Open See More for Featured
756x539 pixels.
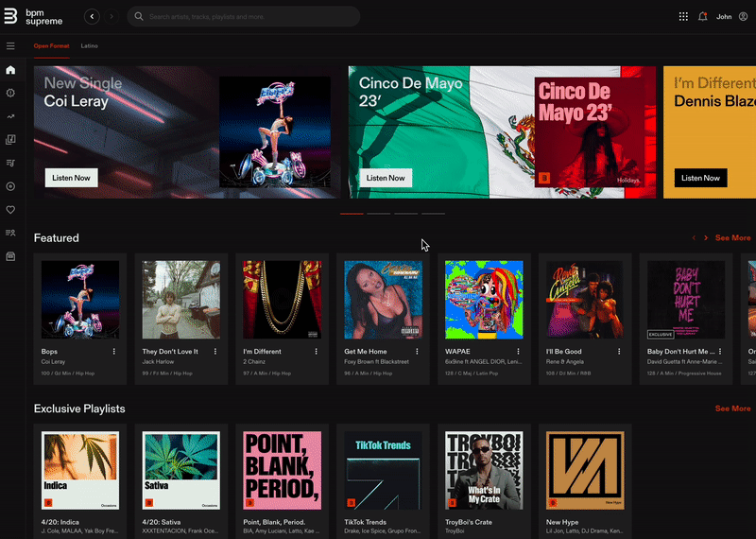click(733, 238)
